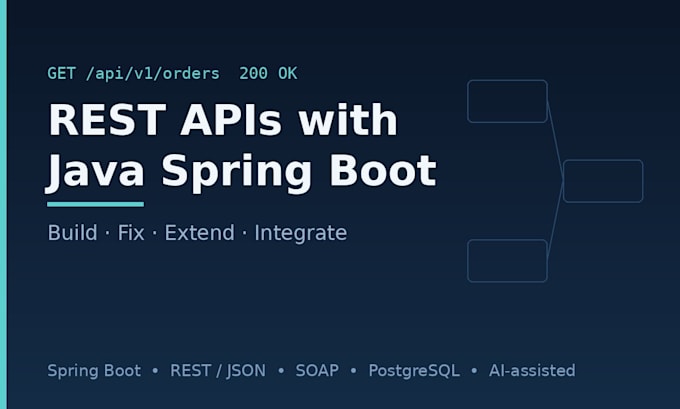Viewport: 680px width, 409px height.
Task: Click the '200 OK' status text
Action: pyautogui.click(x=268, y=73)
